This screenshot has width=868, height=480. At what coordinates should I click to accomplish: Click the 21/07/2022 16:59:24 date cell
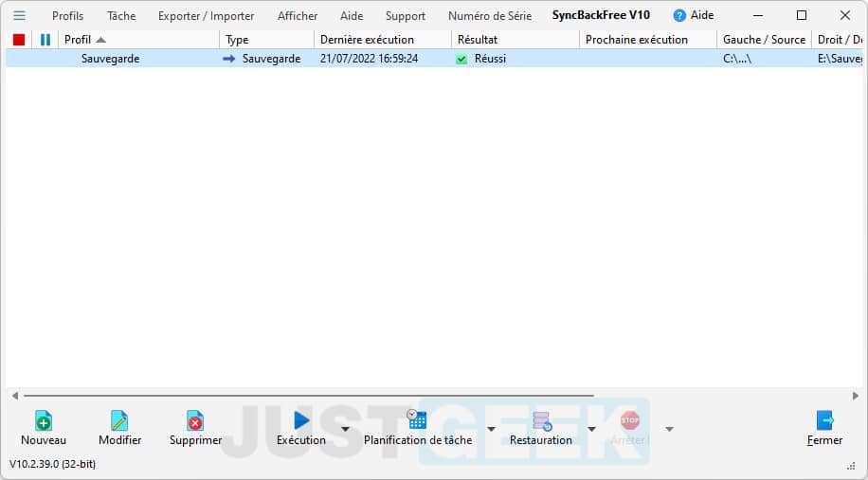point(369,59)
